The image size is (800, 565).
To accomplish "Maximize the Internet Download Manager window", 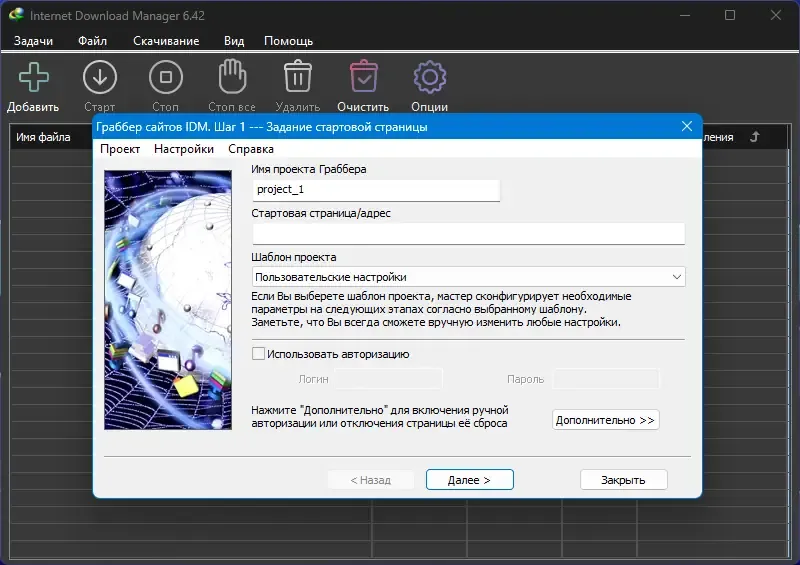I will coord(730,15).
